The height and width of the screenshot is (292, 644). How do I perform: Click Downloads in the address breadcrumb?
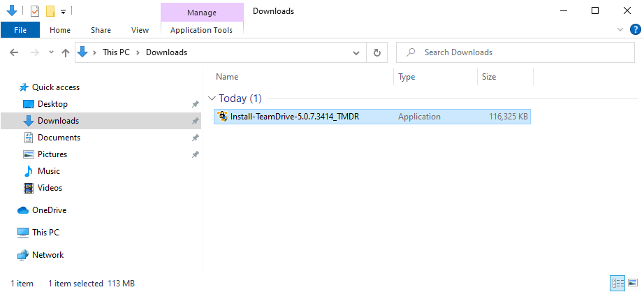167,52
